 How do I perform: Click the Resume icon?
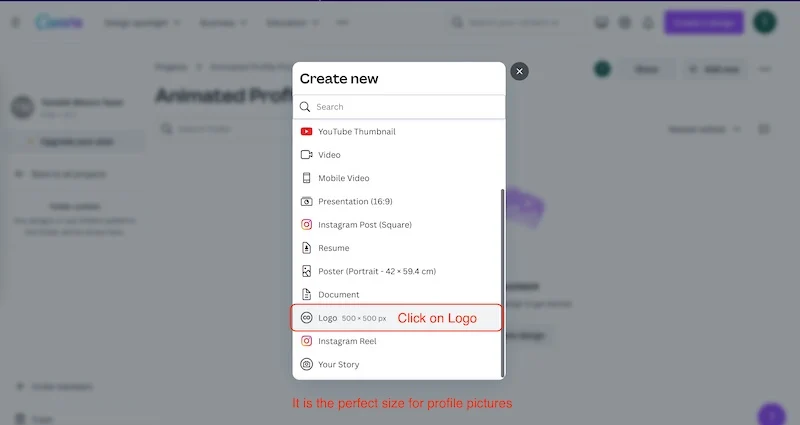tap(307, 248)
